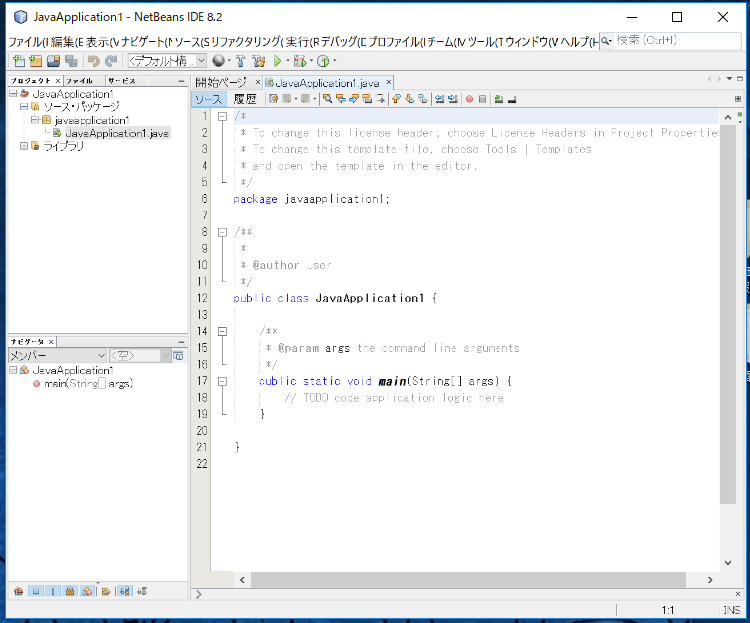Viewport: 750px width, 623px height.
Task: Click the Uncomment editor toolbar icon
Action: 512,99
